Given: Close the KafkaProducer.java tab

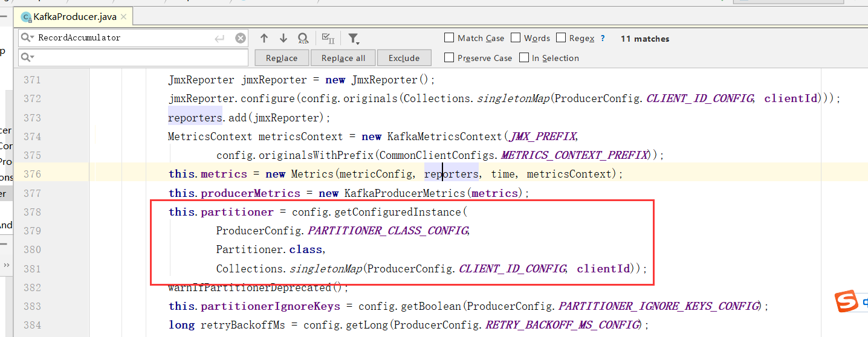Looking at the screenshot, I should [x=124, y=17].
